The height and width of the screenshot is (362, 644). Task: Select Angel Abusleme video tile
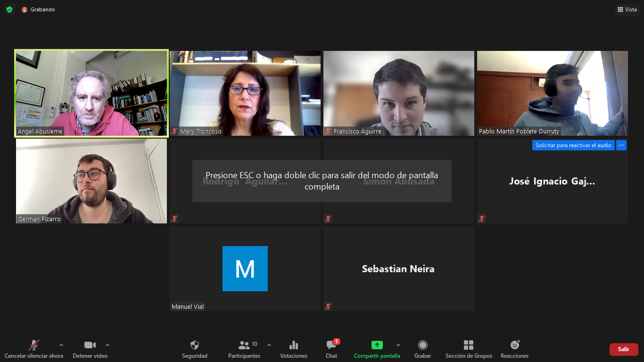click(91, 93)
